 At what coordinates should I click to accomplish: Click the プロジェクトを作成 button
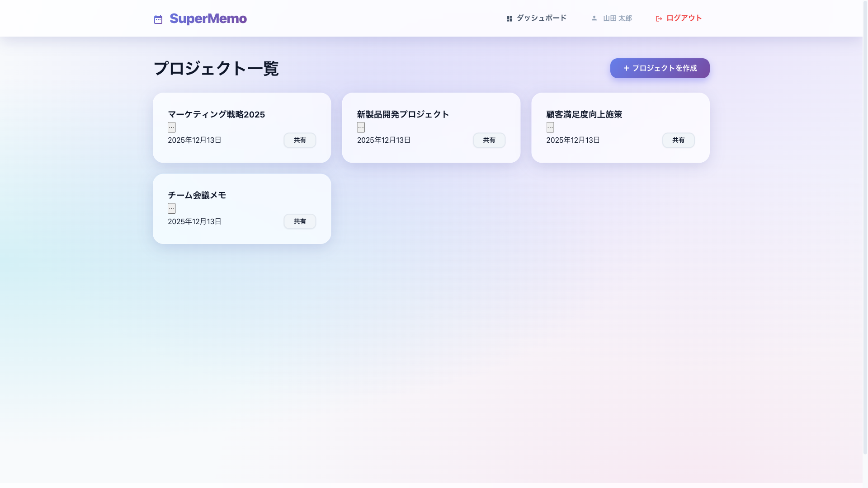pyautogui.click(x=659, y=68)
